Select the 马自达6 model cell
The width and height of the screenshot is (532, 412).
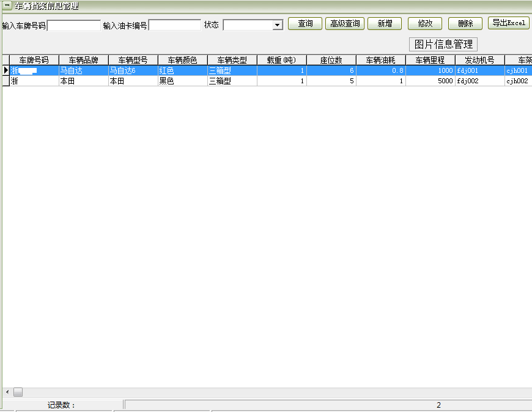pyautogui.click(x=133, y=70)
